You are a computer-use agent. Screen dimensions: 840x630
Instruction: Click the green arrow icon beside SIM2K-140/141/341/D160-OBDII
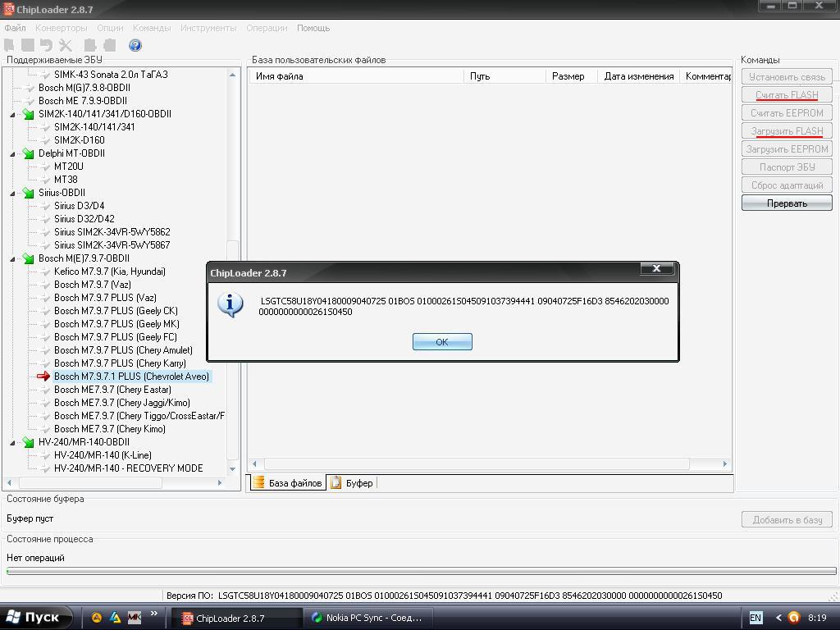(28, 114)
